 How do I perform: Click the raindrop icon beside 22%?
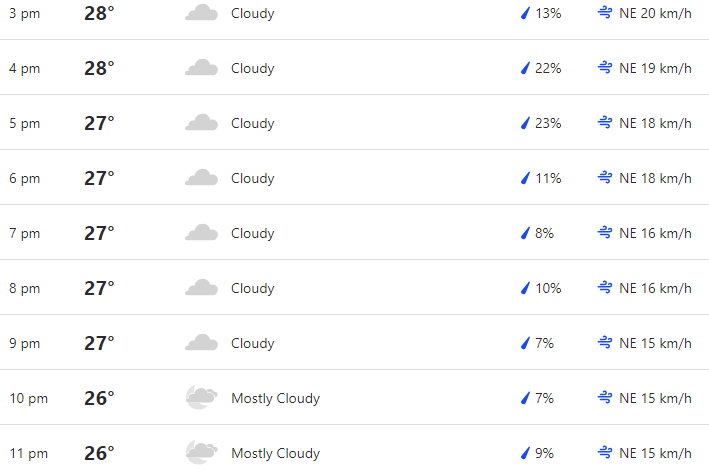(x=525, y=68)
